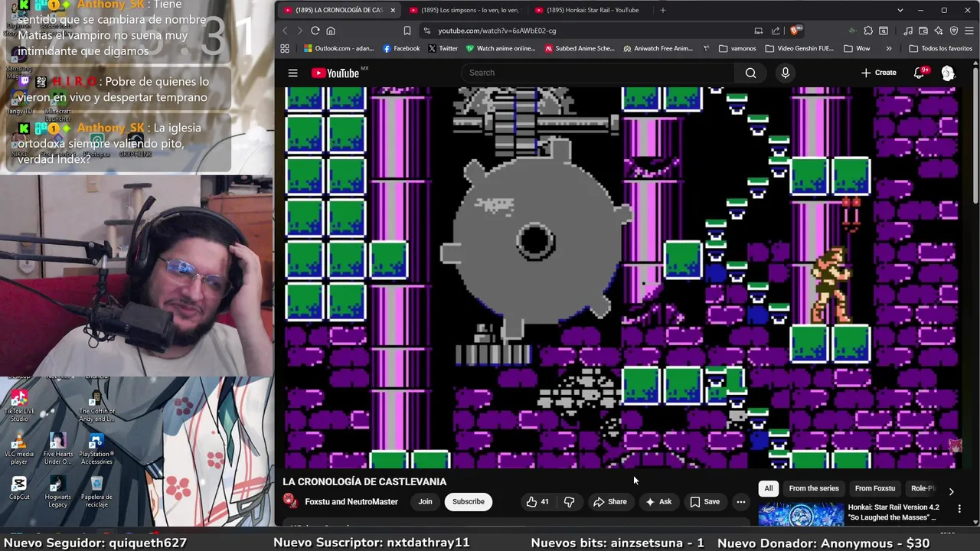Open the Wow bookmarks folder
Image resolution: width=980 pixels, height=551 pixels.
click(857, 48)
